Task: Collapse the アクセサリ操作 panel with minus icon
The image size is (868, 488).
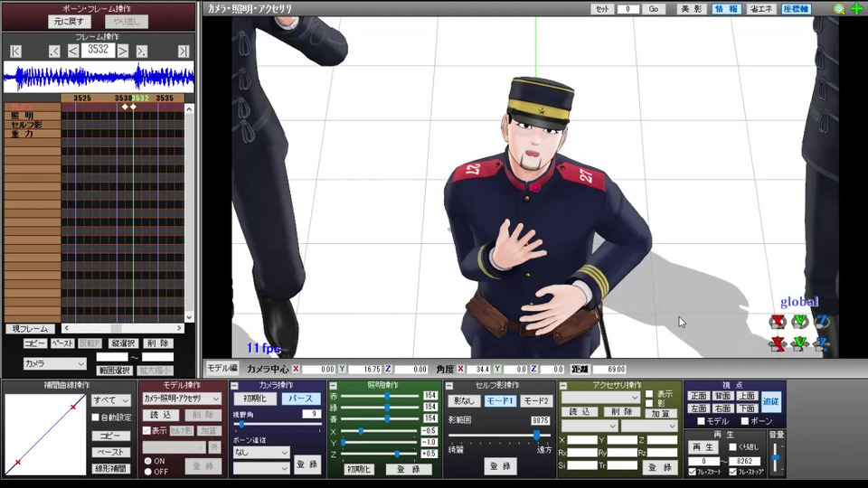Action: (563, 386)
